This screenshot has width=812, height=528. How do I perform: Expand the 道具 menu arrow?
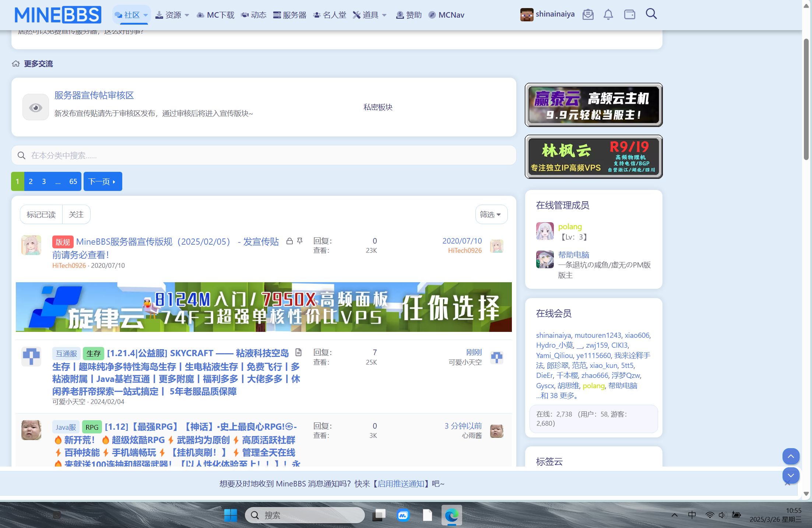tap(384, 15)
